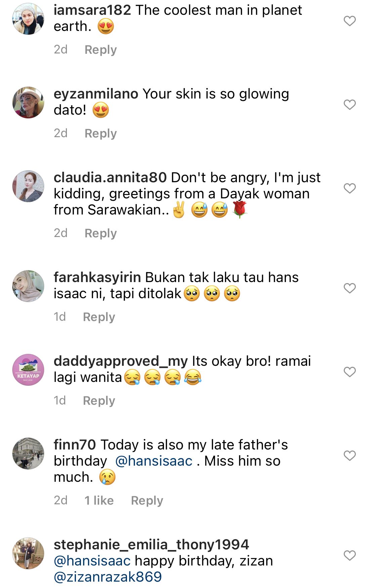Like stephanie_emilia_thony1994's comment
This screenshot has height=588, width=378.
click(349, 555)
